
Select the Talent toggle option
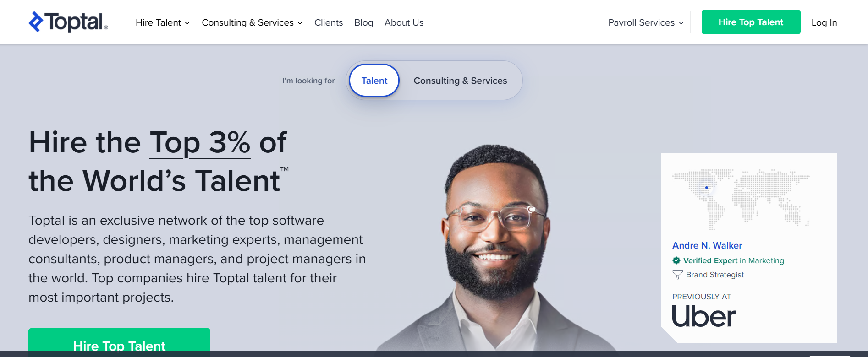point(374,81)
